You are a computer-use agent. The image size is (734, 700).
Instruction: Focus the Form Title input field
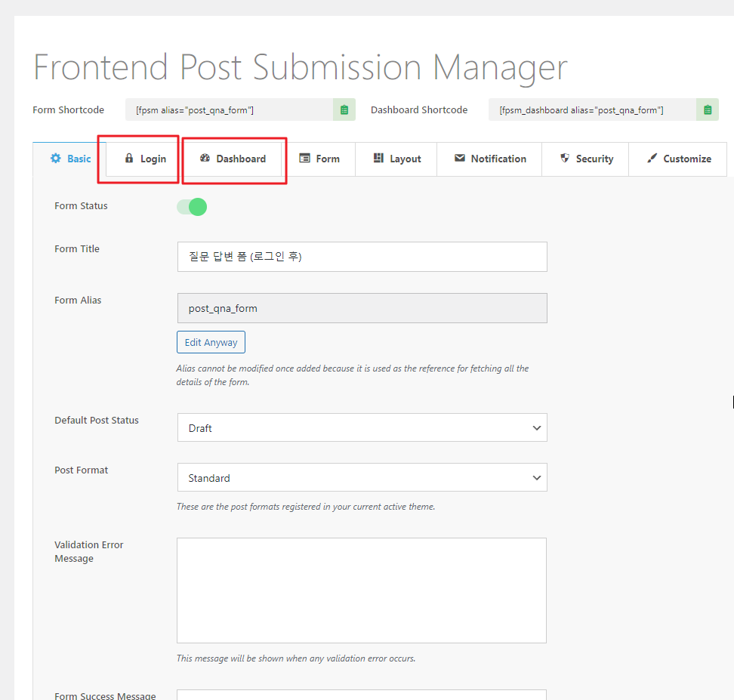pyautogui.click(x=362, y=257)
